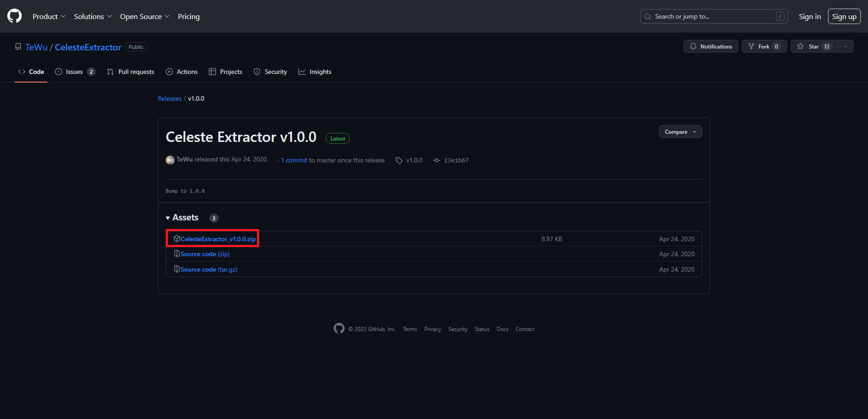Go back to Releases via breadcrumb
868x419 pixels.
170,98
